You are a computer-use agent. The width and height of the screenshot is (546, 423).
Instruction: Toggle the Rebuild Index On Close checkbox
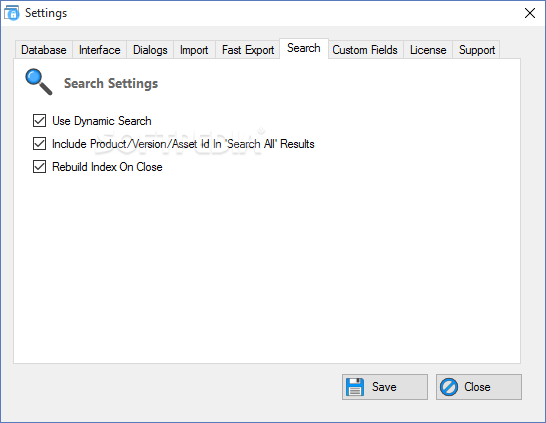(x=39, y=167)
